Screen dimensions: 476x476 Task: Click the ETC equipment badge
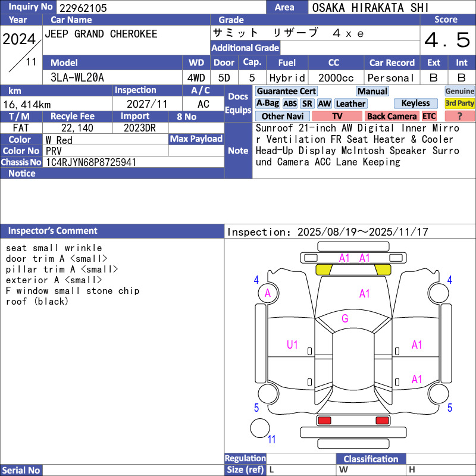click(429, 117)
